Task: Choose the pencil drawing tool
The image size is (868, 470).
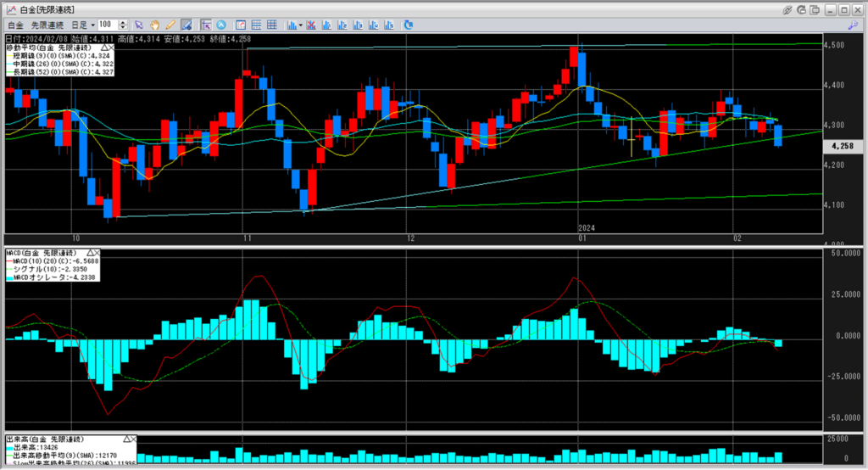Action: (x=170, y=25)
